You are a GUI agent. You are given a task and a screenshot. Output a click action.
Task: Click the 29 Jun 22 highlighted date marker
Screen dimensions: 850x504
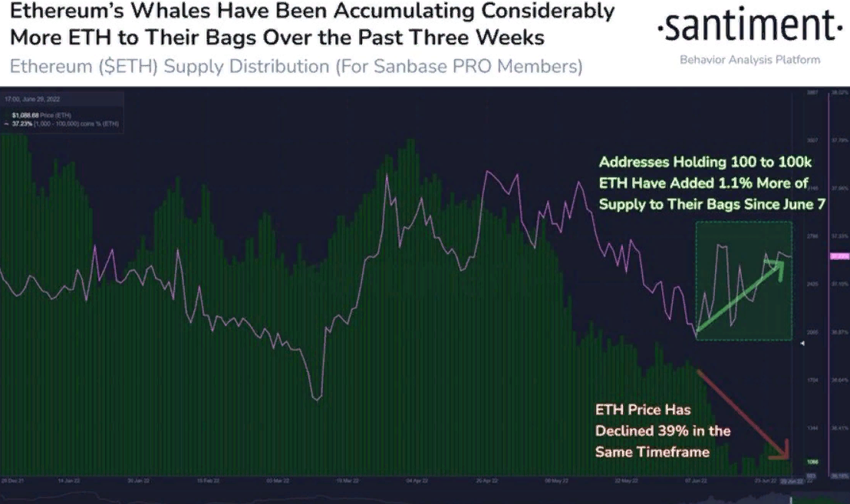(791, 482)
